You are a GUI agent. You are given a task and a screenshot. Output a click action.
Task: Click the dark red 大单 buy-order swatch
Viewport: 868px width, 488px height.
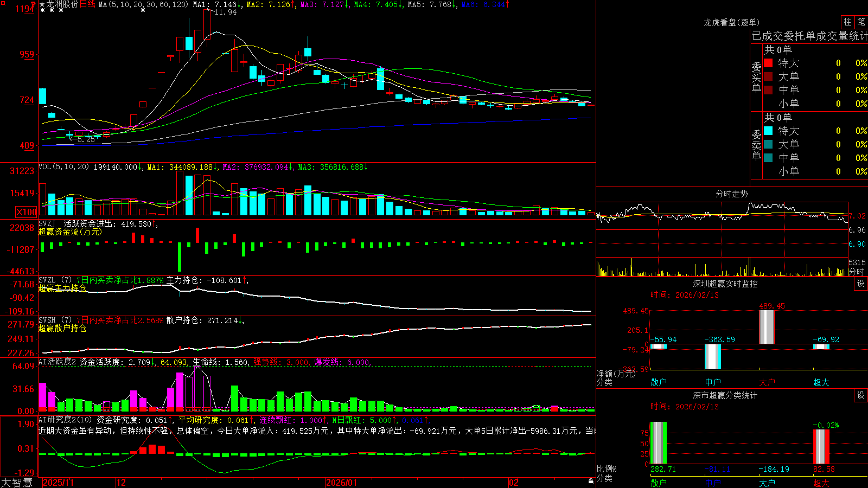(x=768, y=76)
